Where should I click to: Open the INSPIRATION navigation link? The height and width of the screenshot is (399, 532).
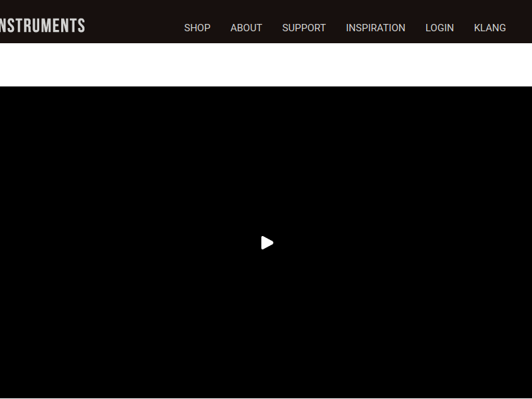(x=376, y=28)
